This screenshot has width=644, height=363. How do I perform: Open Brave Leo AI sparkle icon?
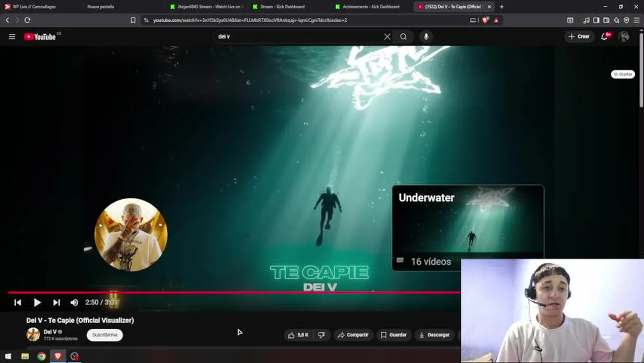[x=616, y=20]
